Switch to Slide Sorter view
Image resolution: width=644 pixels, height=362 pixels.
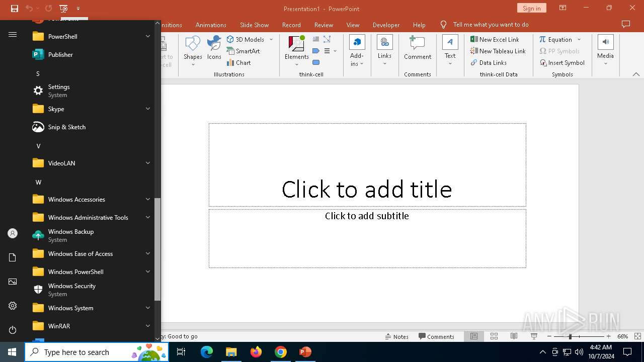coord(494,336)
